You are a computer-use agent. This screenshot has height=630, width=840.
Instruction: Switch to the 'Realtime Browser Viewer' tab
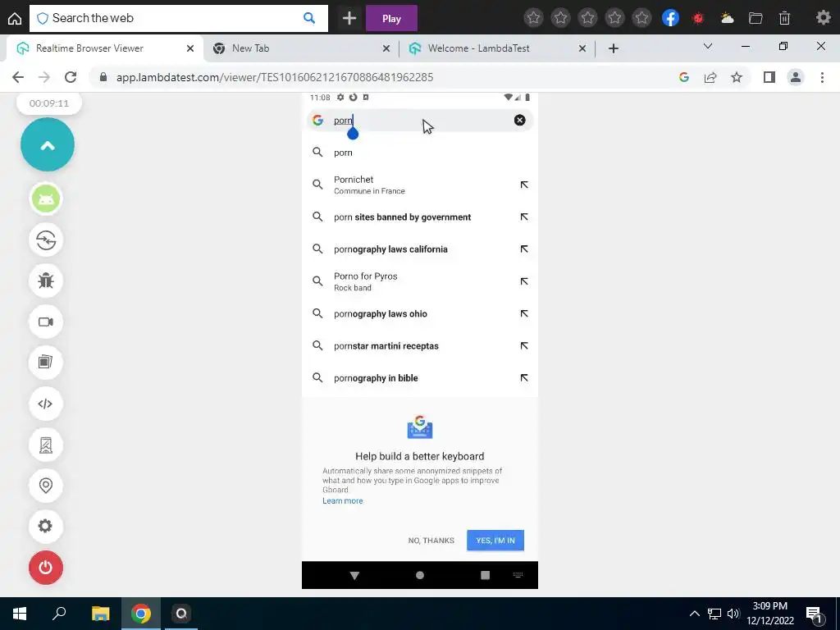(104, 48)
